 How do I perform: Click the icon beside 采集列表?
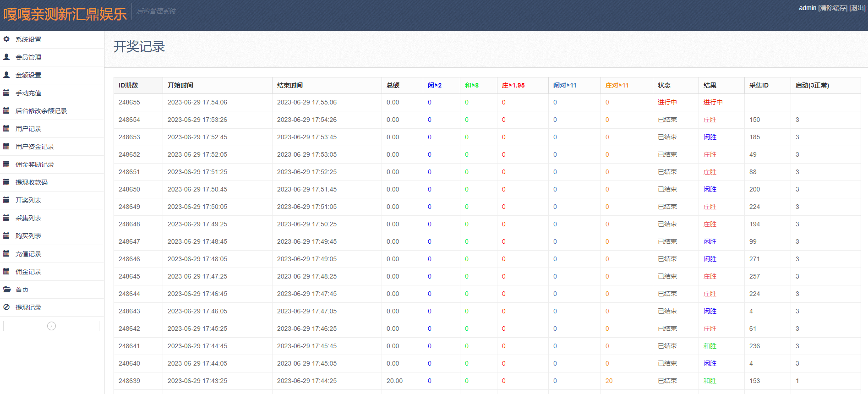[6, 218]
